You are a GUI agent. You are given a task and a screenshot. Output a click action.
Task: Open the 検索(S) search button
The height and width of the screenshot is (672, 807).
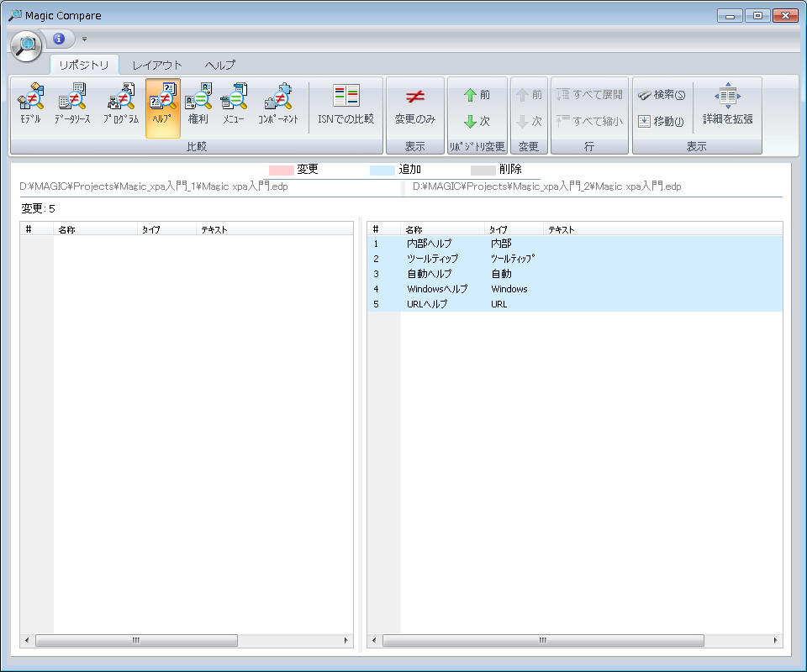coord(662,95)
